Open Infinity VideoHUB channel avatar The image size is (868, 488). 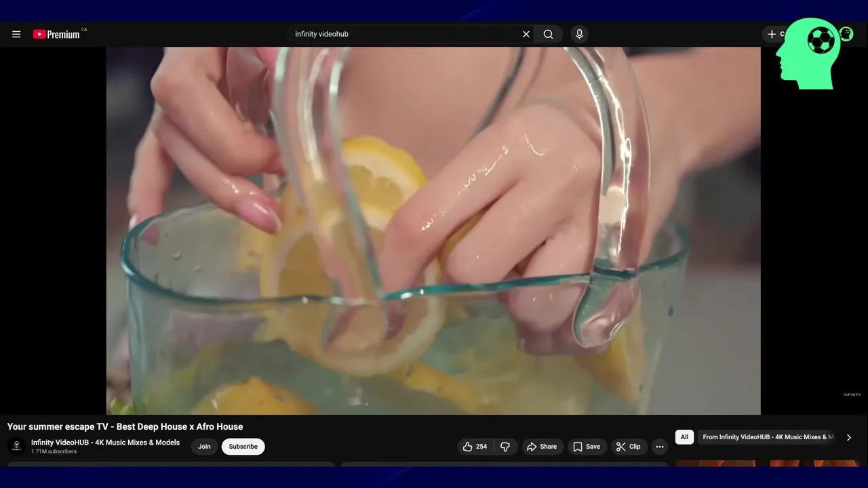16,446
